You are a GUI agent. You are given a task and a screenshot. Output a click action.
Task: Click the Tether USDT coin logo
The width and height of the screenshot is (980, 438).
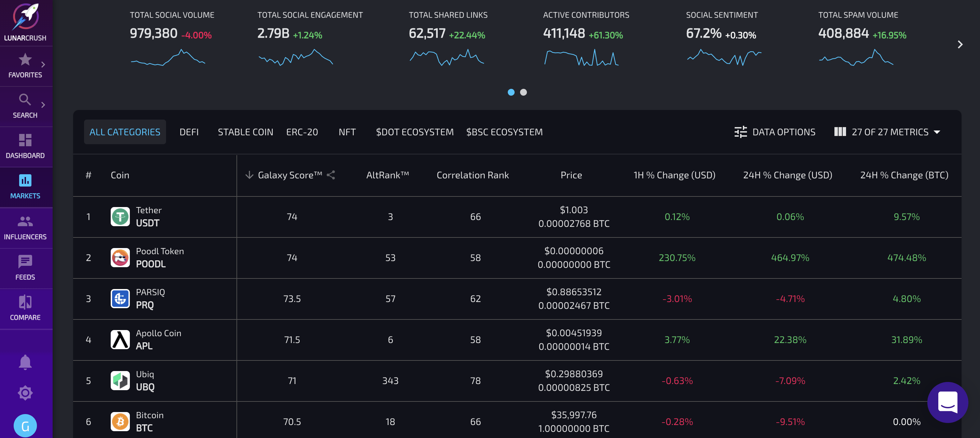[x=120, y=217]
